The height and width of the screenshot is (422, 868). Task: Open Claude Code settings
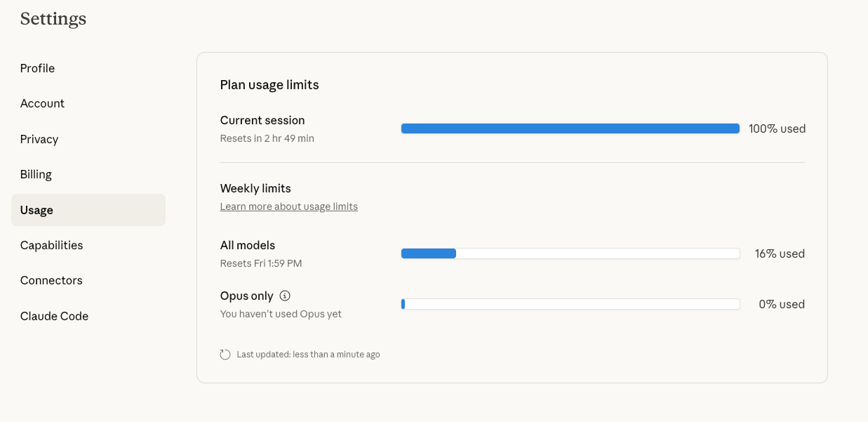[x=54, y=316]
